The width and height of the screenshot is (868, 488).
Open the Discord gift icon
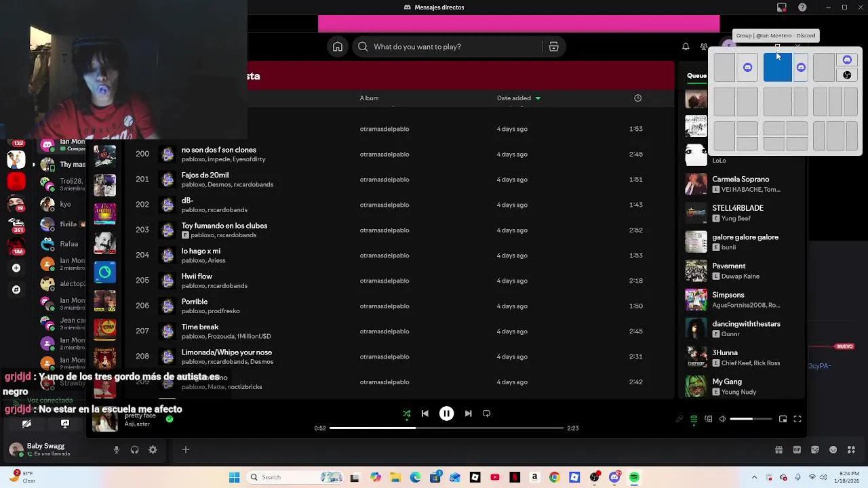click(778, 449)
